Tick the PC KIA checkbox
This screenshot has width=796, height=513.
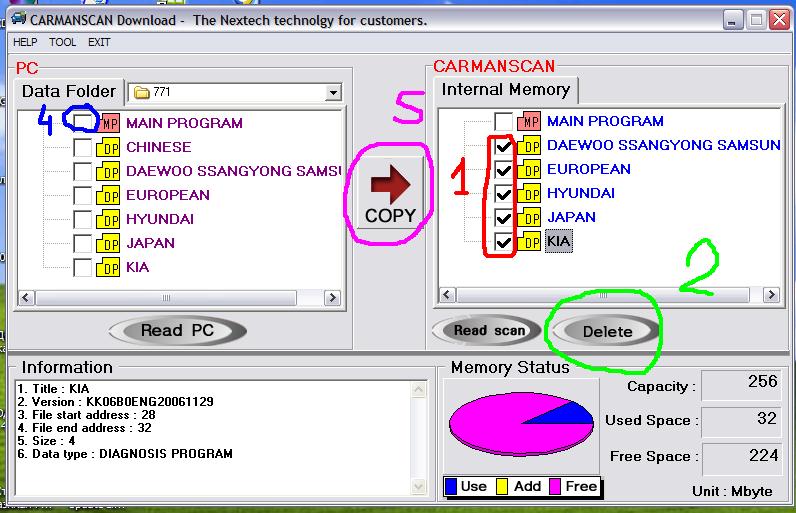(x=83, y=267)
